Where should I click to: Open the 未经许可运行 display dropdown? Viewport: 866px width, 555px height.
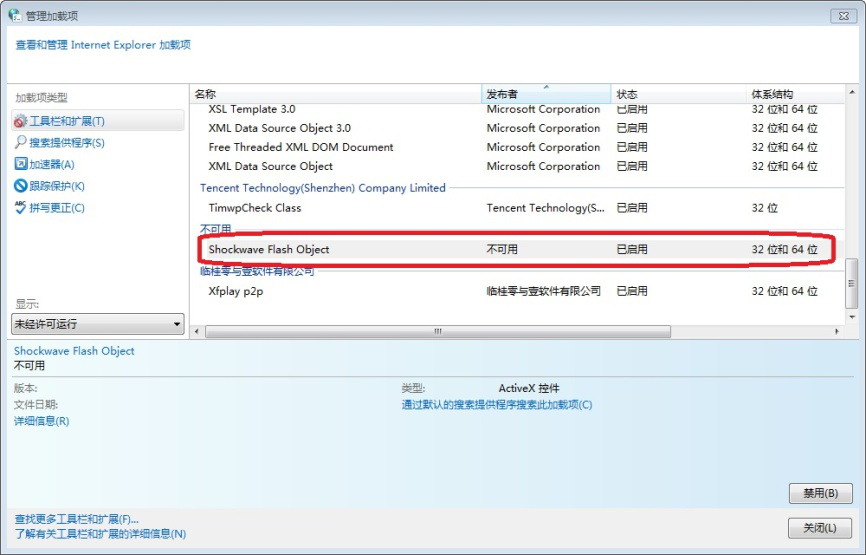98,324
